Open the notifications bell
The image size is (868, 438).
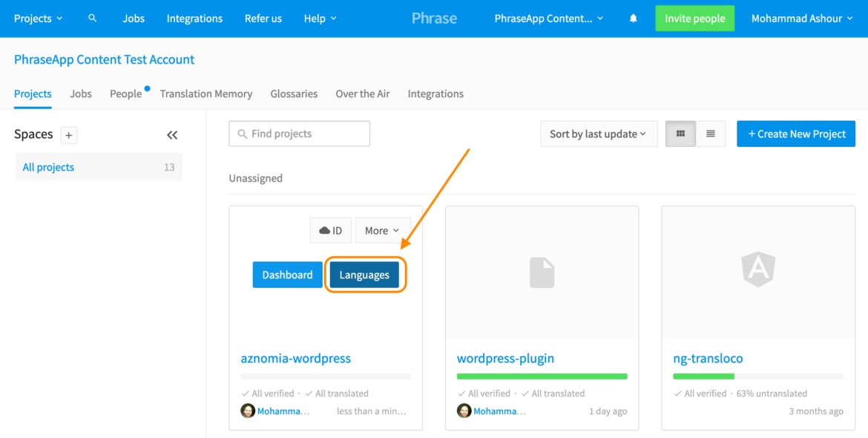tap(633, 19)
